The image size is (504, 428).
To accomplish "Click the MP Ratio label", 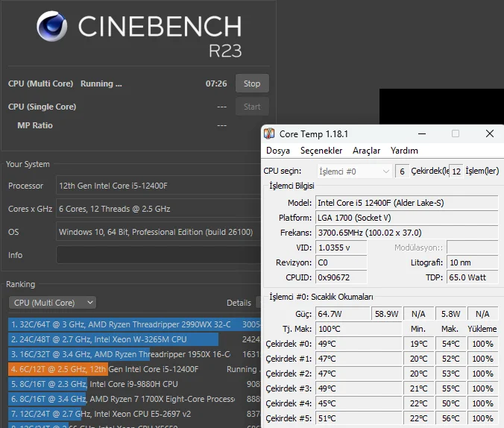I will point(35,125).
